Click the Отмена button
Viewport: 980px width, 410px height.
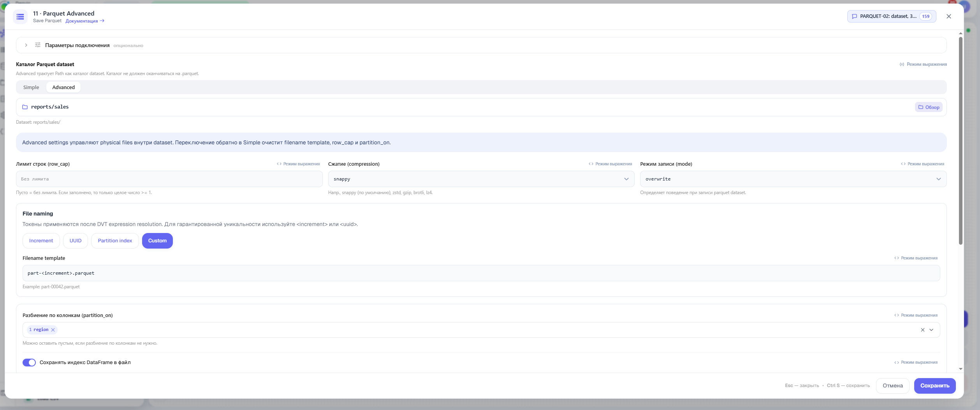pyautogui.click(x=892, y=385)
